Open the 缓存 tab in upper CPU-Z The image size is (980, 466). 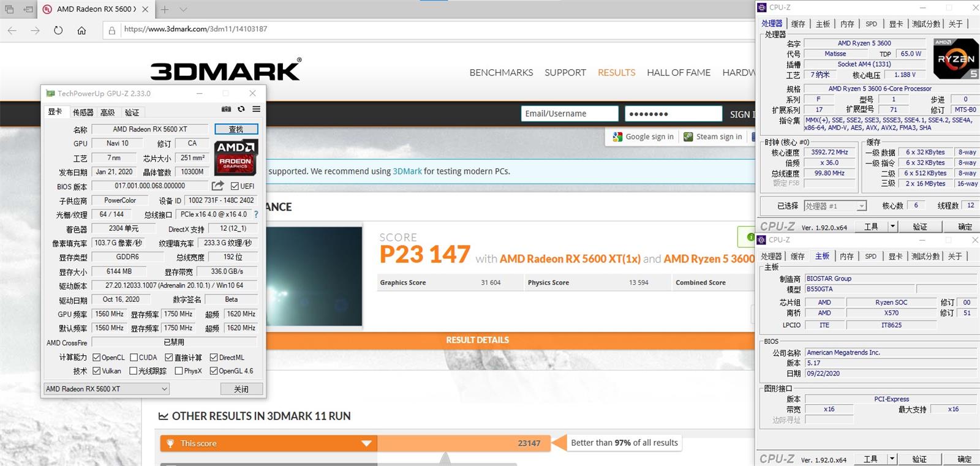tap(798, 24)
